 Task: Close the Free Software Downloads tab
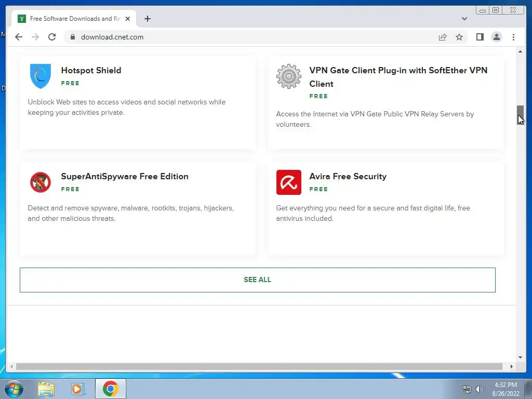128,19
